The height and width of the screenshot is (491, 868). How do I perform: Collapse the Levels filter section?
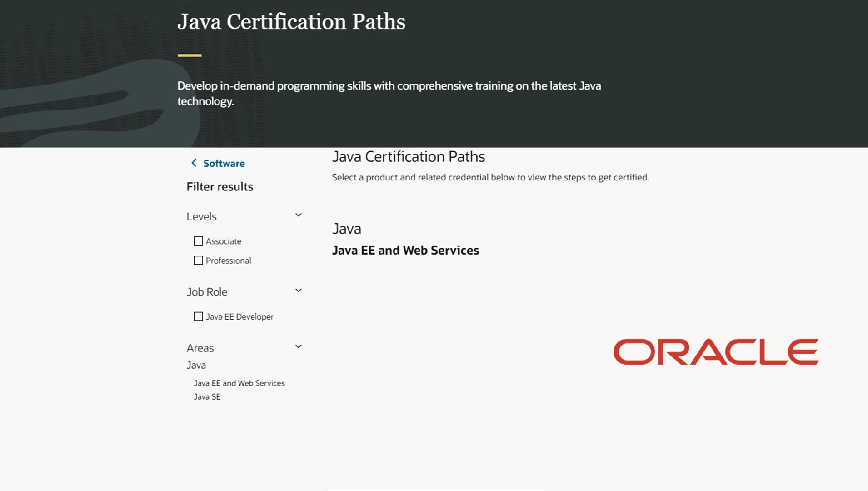pyautogui.click(x=299, y=214)
